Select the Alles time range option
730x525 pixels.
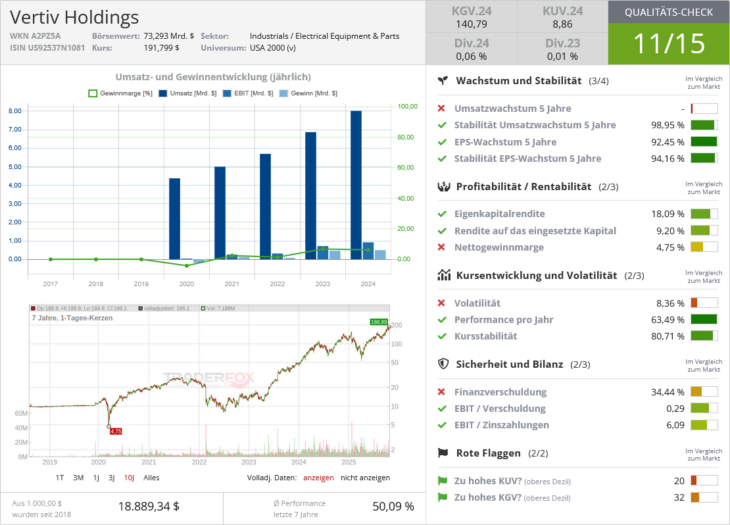pyautogui.click(x=151, y=478)
